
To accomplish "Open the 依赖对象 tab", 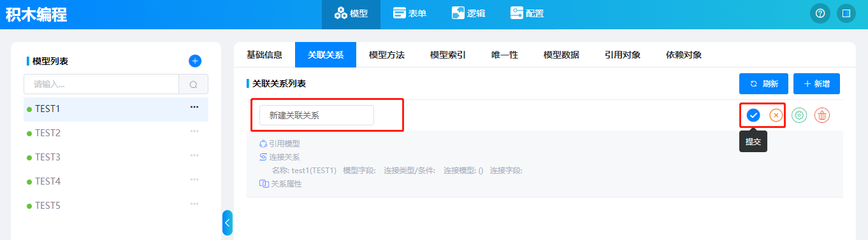I will pos(684,55).
